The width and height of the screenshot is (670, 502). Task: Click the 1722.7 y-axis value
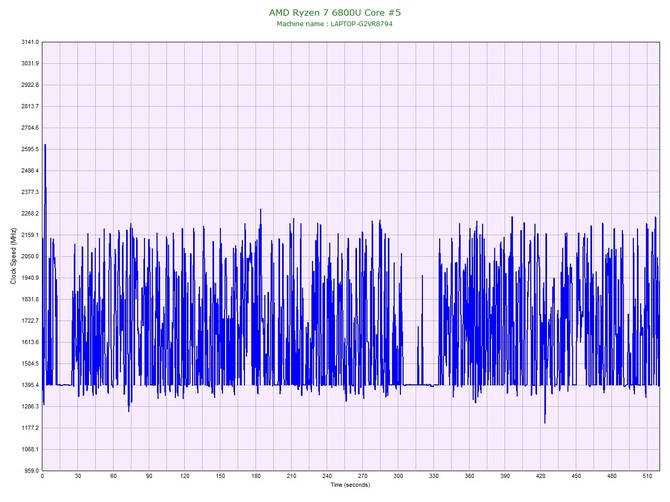pos(30,320)
